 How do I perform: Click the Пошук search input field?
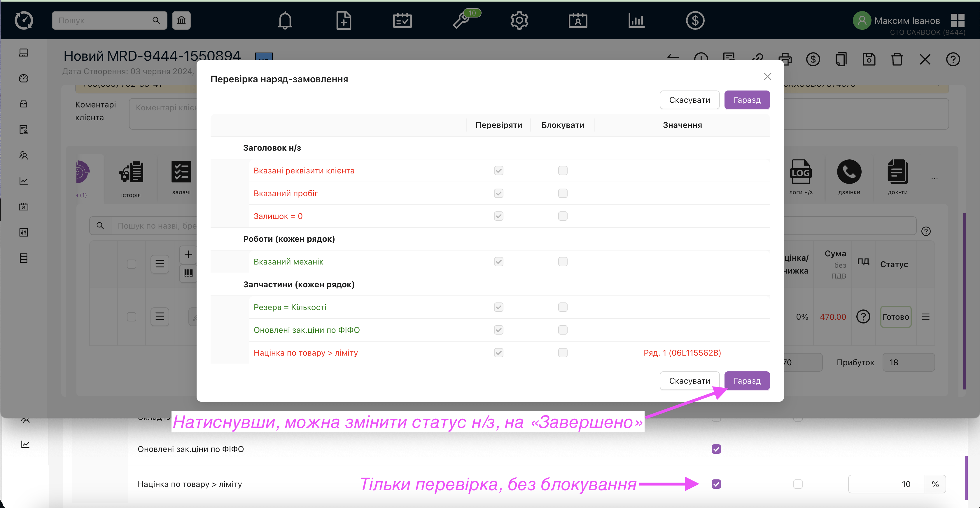[x=103, y=20]
